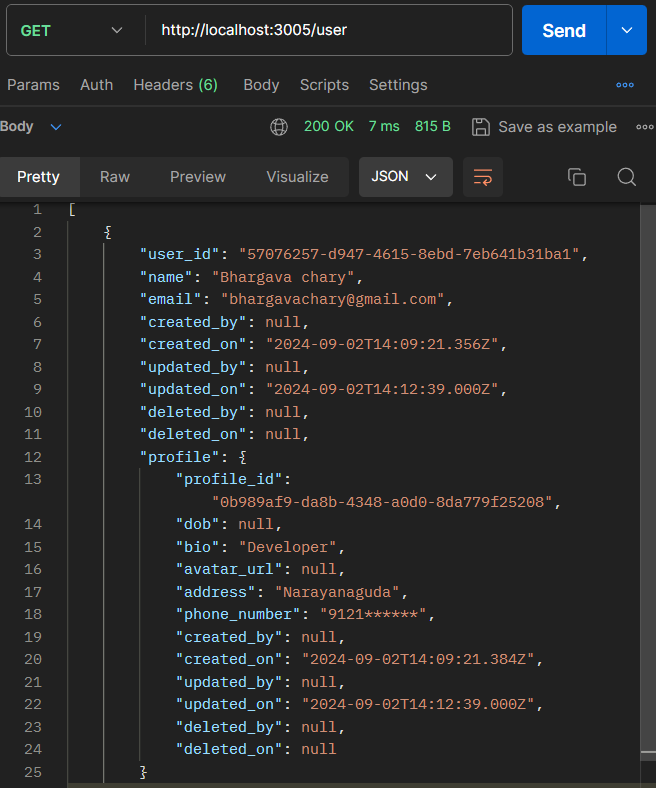656x788 pixels.
Task: Select the Raw view
Action: coord(115,177)
